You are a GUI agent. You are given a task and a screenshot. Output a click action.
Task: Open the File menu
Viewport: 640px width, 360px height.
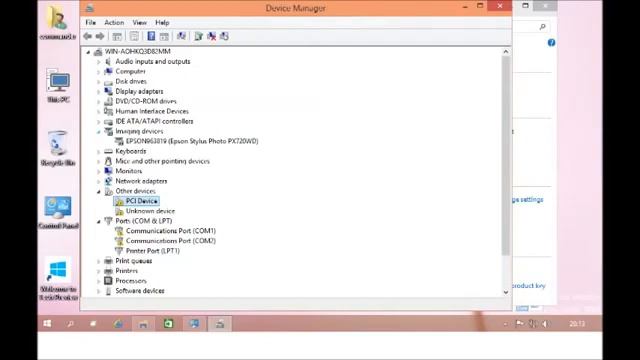pos(91,22)
